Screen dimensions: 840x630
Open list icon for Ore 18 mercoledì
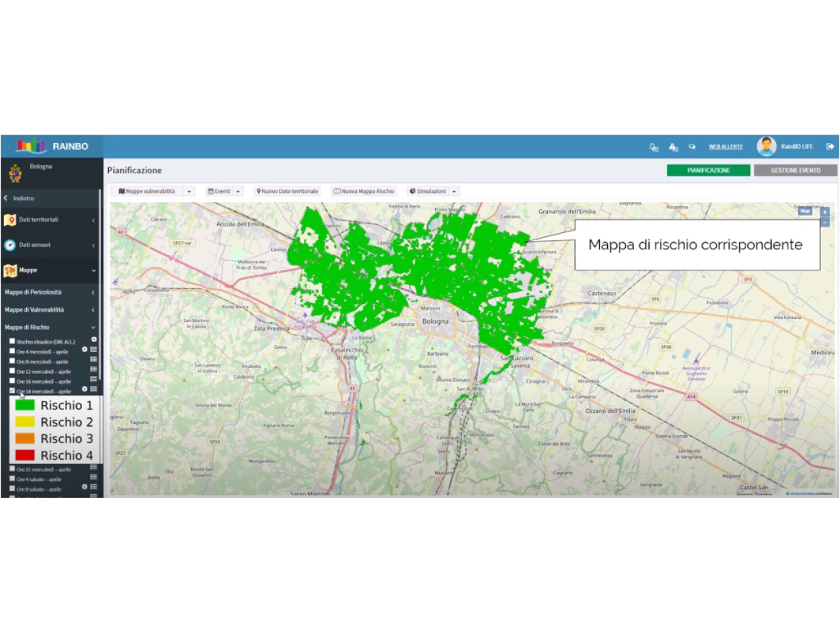tap(94, 389)
